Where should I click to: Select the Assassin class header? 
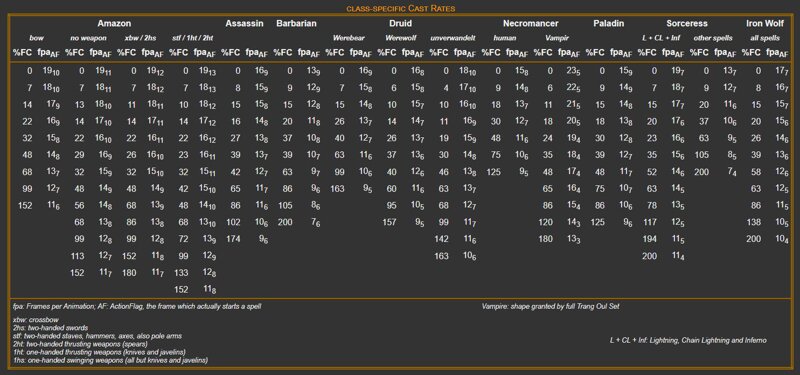(x=244, y=23)
